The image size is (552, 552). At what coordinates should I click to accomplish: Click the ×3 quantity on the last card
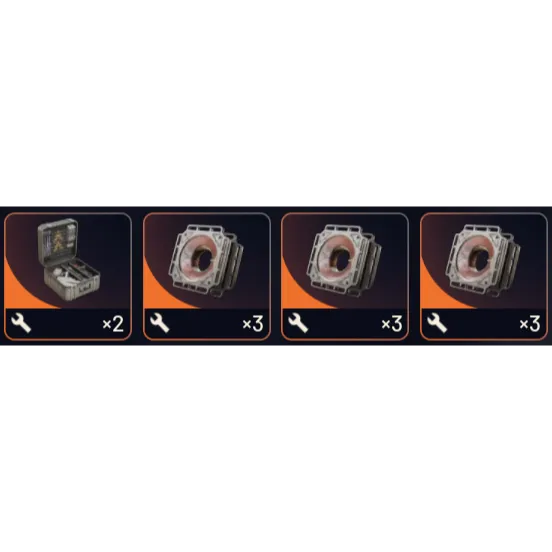click(x=530, y=324)
